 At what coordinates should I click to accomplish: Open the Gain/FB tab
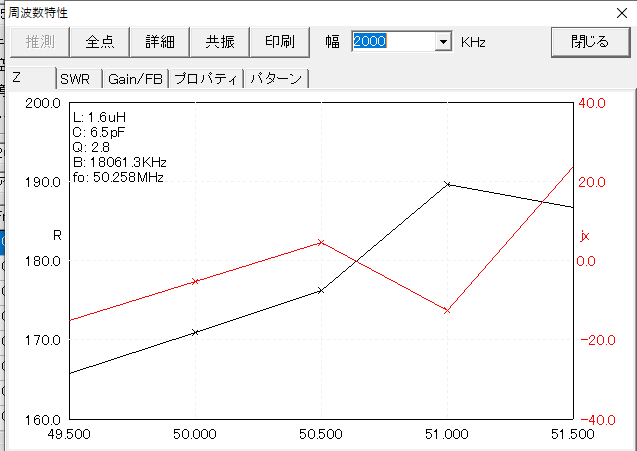(x=136, y=79)
